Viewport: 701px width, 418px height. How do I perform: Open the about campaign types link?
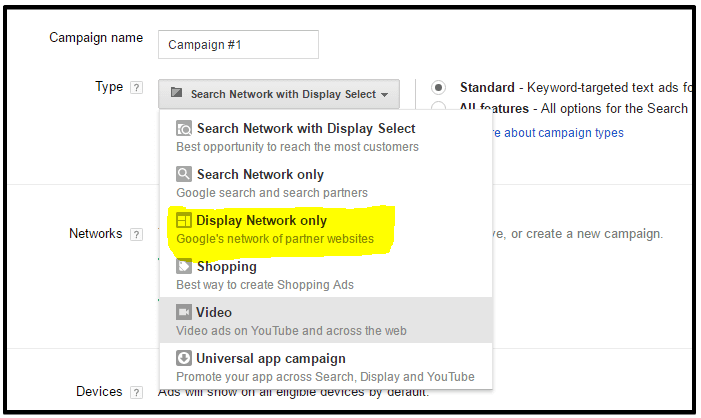557,133
